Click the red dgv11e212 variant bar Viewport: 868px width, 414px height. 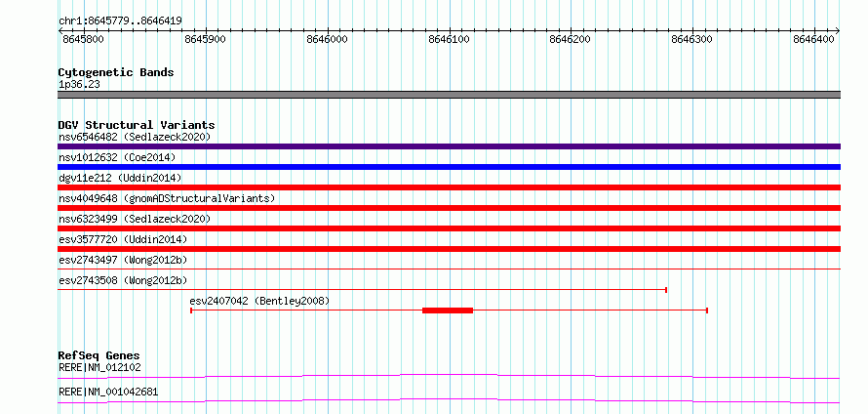449,187
